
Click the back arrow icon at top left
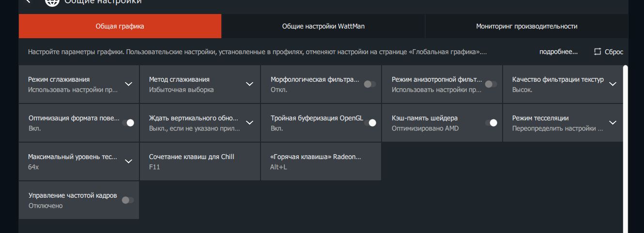[x=28, y=1]
